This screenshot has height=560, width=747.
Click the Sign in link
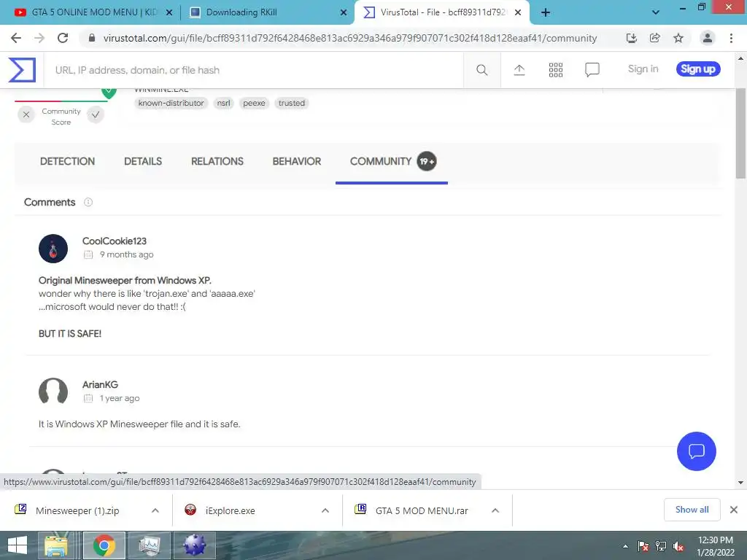pyautogui.click(x=643, y=69)
